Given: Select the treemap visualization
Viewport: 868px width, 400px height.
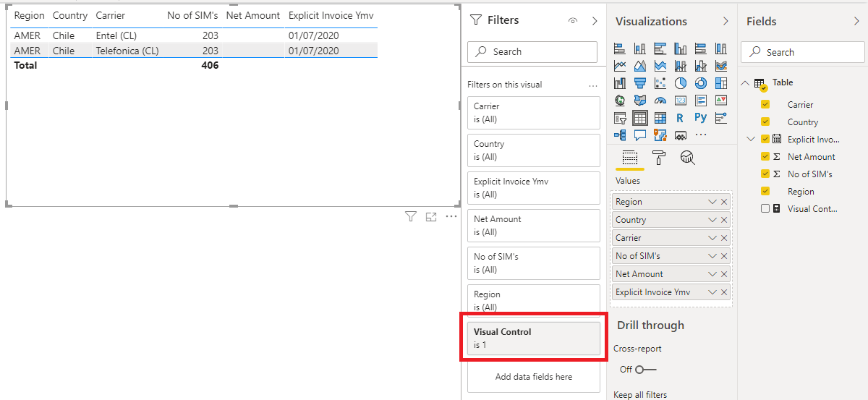Looking at the screenshot, I should pos(721,83).
